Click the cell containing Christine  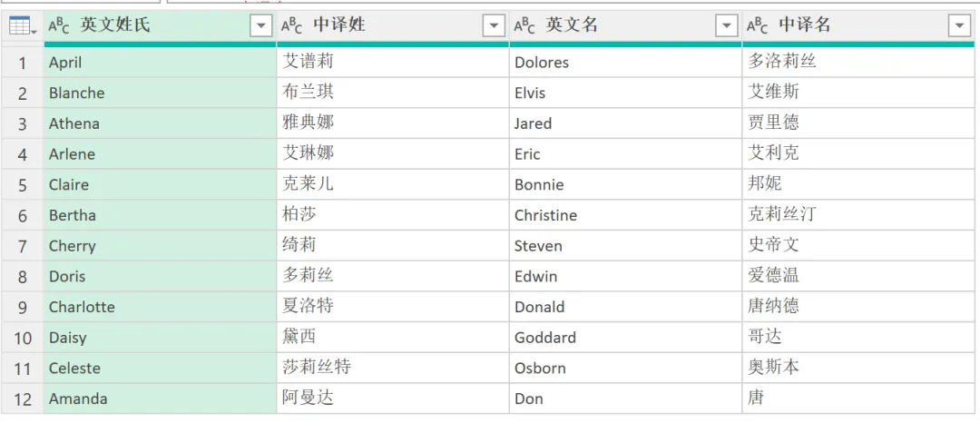point(625,215)
